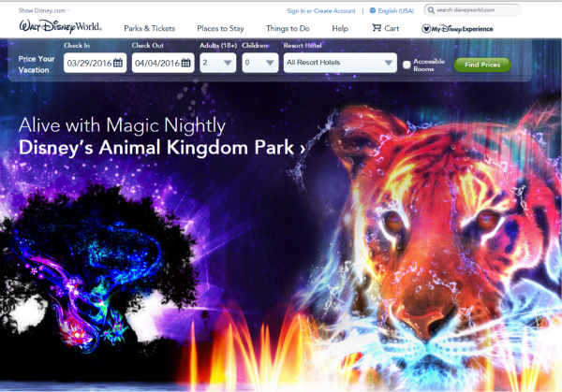This screenshot has width=562, height=392.
Task: Click the Resort Hotel label
Action: (x=303, y=46)
